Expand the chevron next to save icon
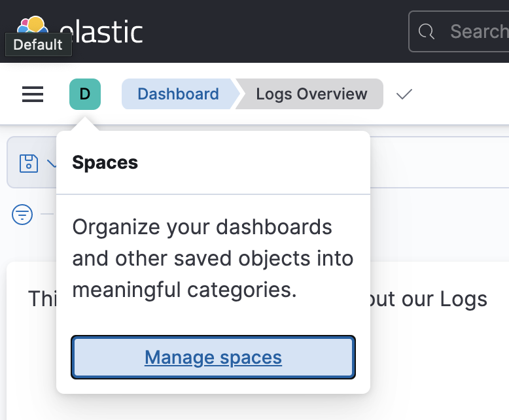Screen dimensions: 509x420 [x=51, y=163]
